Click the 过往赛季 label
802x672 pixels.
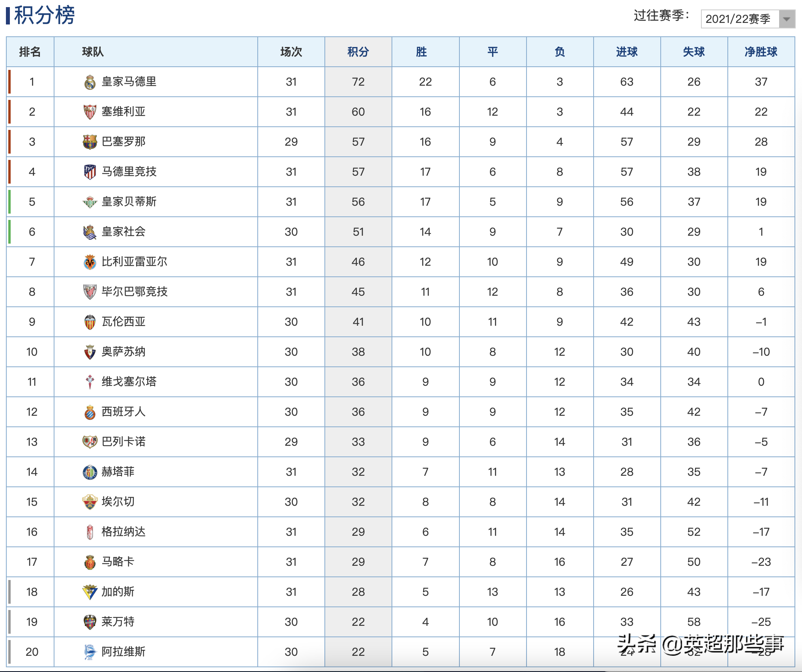click(662, 16)
